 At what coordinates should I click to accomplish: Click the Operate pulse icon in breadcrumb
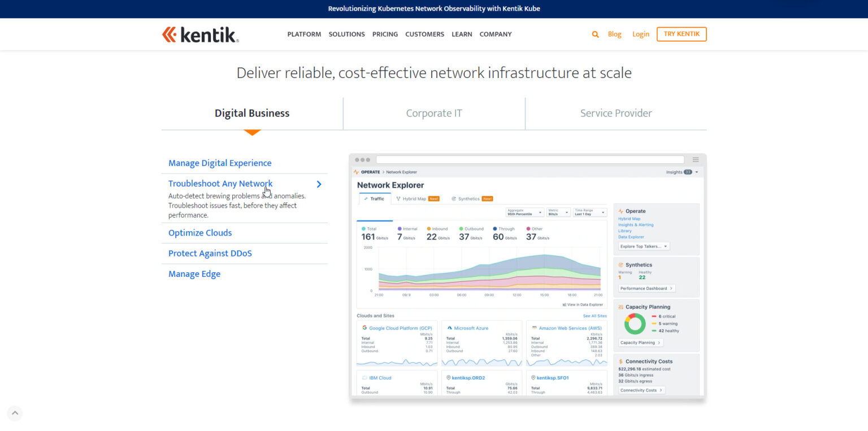pos(355,172)
